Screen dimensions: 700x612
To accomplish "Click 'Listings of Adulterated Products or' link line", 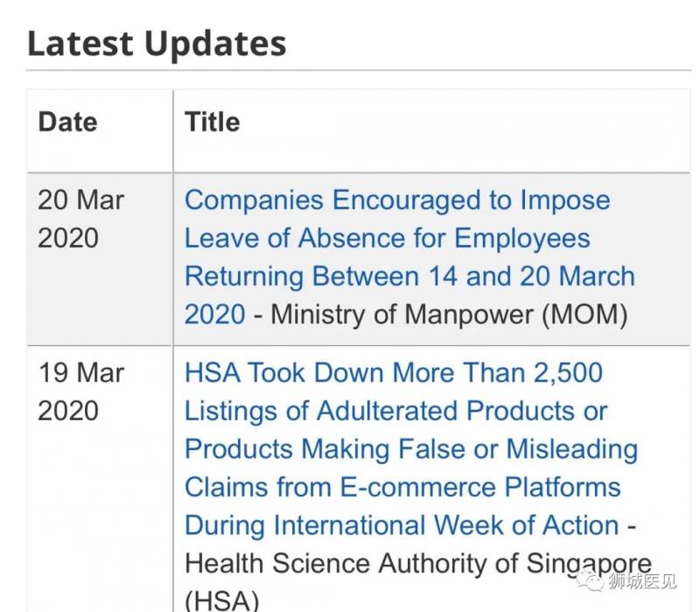I will click(x=395, y=411).
